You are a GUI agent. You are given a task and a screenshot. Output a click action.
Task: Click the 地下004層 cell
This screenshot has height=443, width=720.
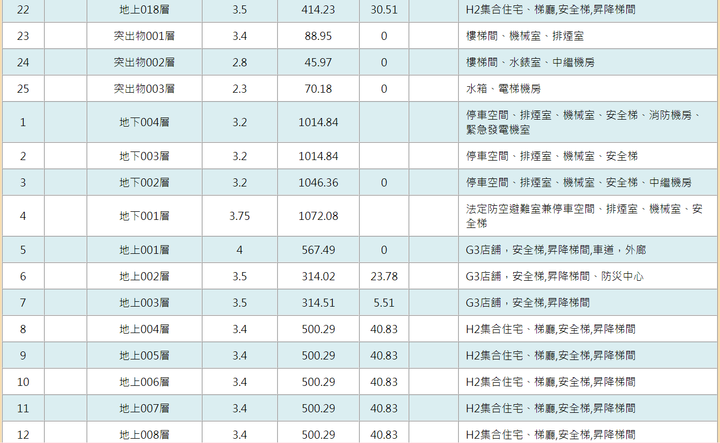(144, 123)
